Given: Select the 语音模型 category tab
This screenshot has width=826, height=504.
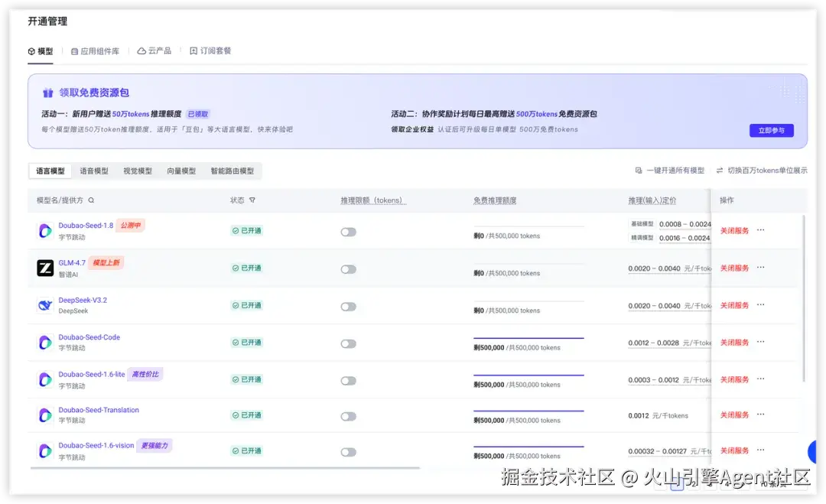Looking at the screenshot, I should point(93,170).
